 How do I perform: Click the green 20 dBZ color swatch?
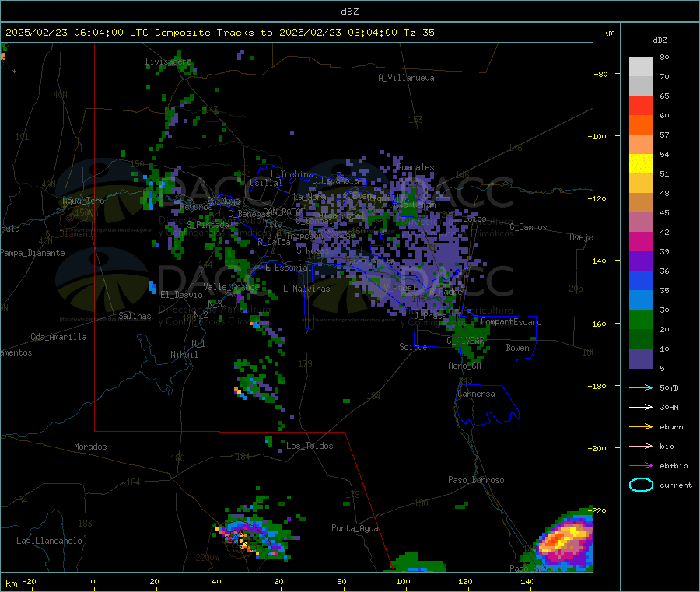[641, 319]
